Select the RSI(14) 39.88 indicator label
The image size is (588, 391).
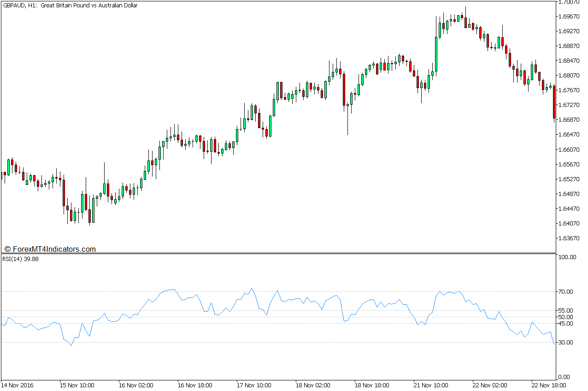pyautogui.click(x=20, y=259)
